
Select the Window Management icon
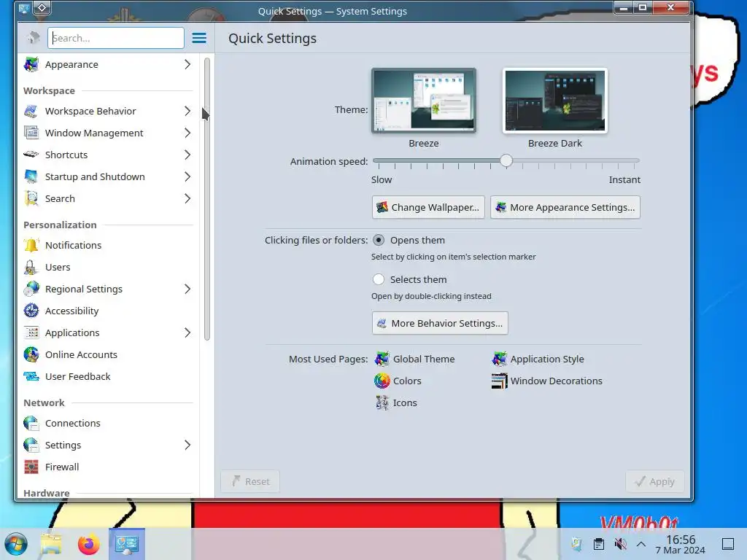tap(31, 133)
